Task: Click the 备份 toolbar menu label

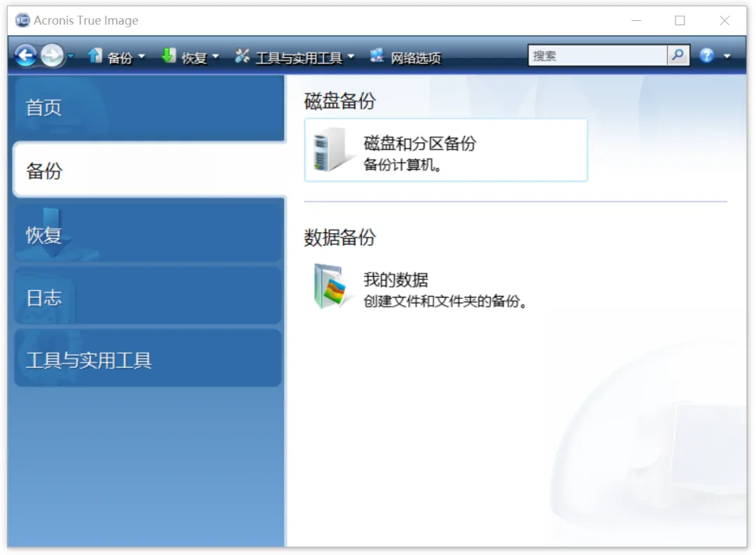Action: coord(120,58)
